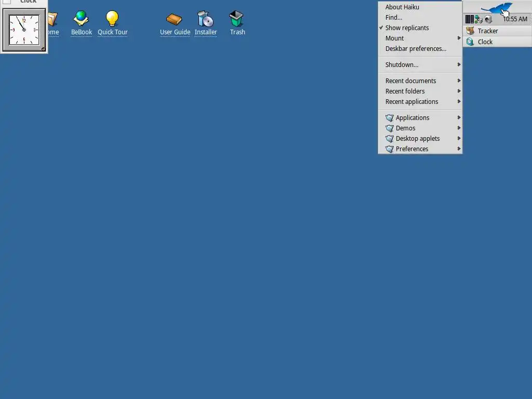Screen dimensions: 532x399
Task: Expand the Demos submenu arrow
Action: (459, 128)
